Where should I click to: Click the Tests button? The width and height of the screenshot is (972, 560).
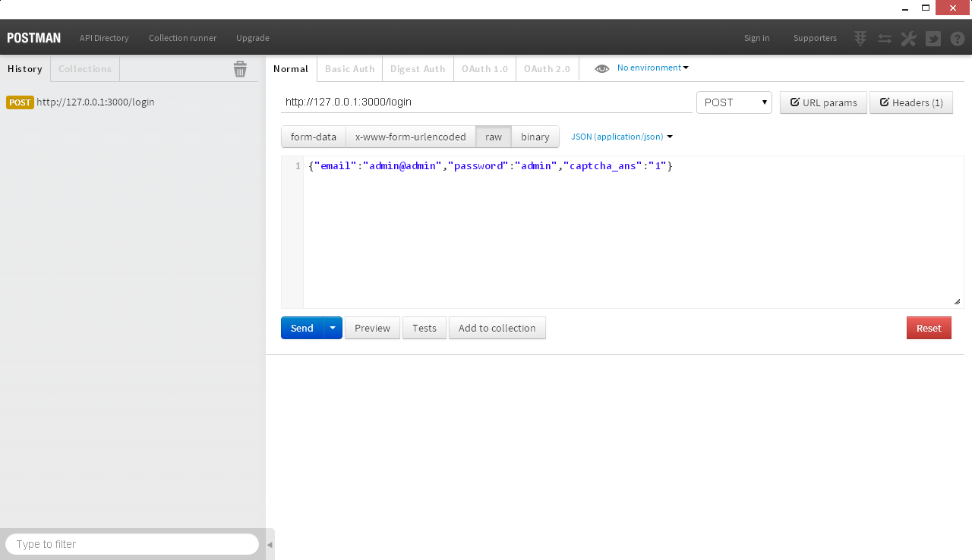424,328
